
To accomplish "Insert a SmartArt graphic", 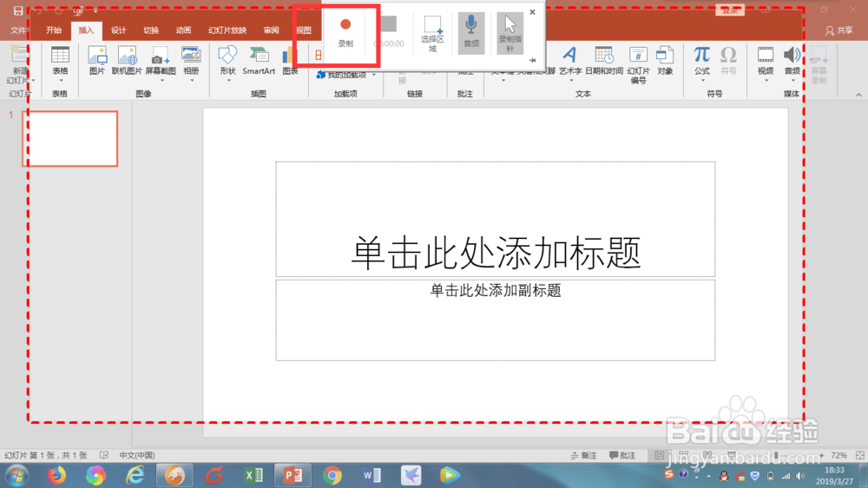I will pyautogui.click(x=259, y=61).
